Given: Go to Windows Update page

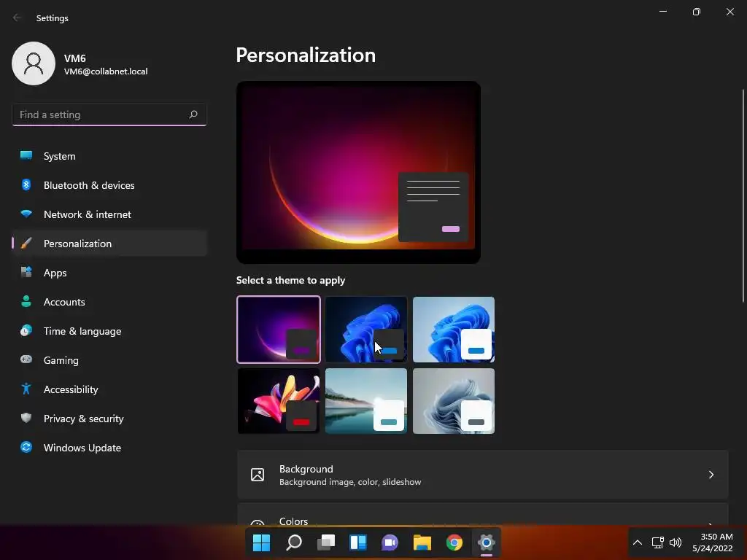Looking at the screenshot, I should [109, 448].
